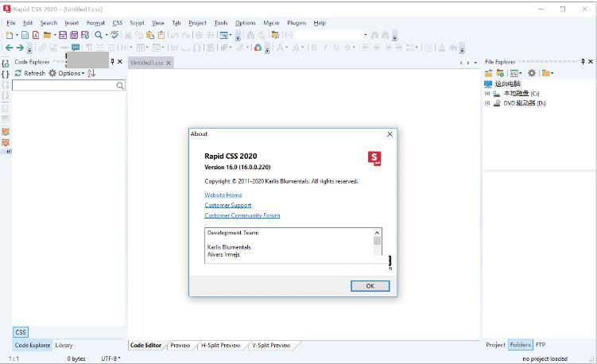Viewport: 597px width, 364px height.
Task: Click the navigate forward green arrow
Action: [20, 48]
